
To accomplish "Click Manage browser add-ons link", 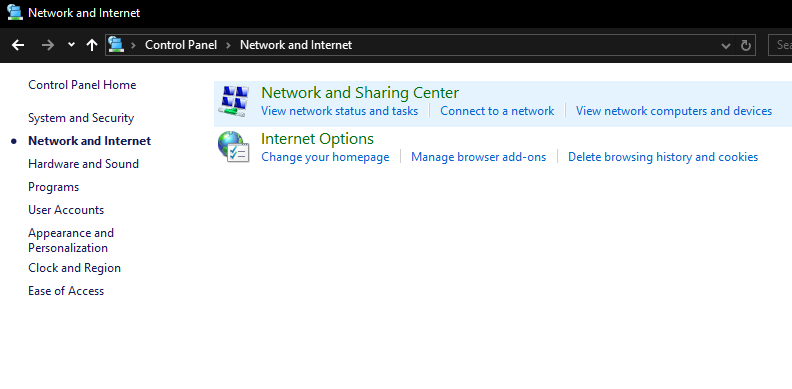I will pyautogui.click(x=478, y=157).
